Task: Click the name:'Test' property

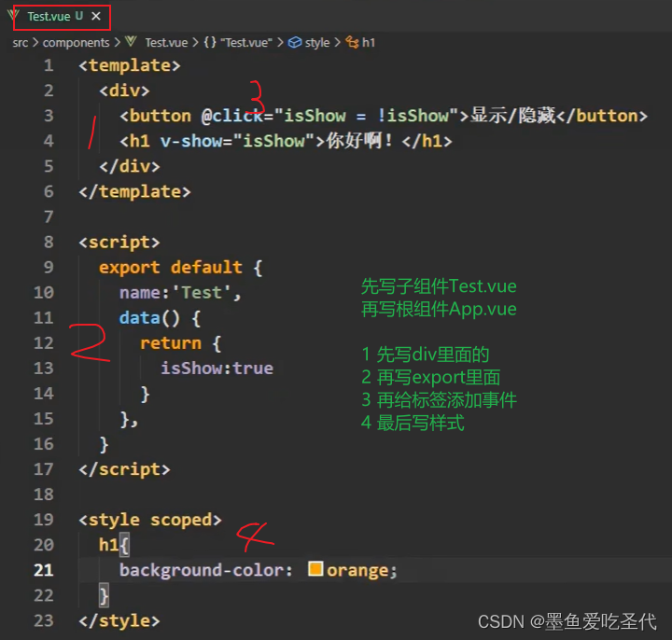Action: pos(175,293)
